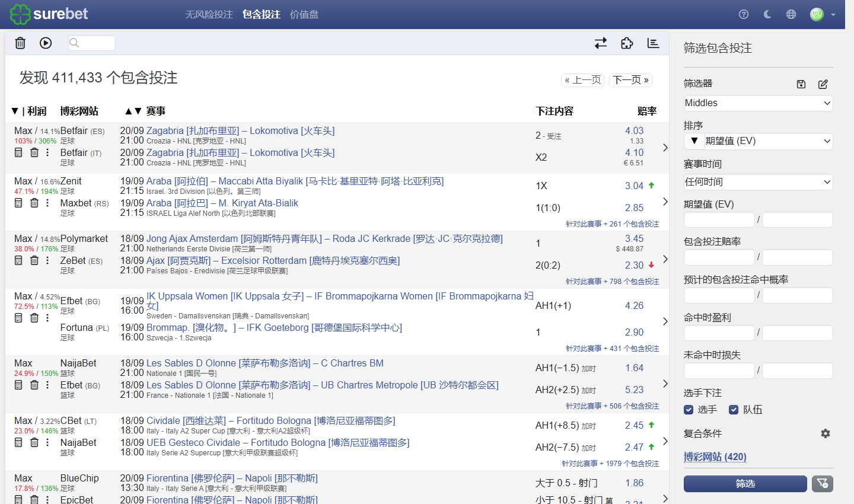Click the search input field in the toolbar
Image resolution: width=854 pixels, height=504 pixels.
click(92, 43)
